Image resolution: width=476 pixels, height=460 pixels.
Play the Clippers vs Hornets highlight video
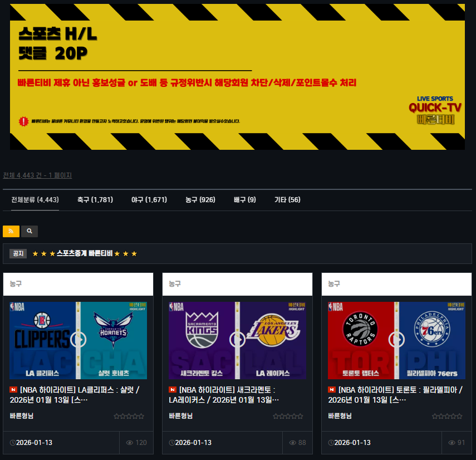(78, 340)
